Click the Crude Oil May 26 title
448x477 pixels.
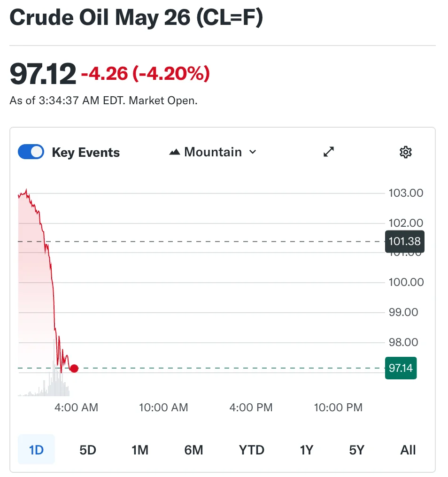click(x=136, y=18)
